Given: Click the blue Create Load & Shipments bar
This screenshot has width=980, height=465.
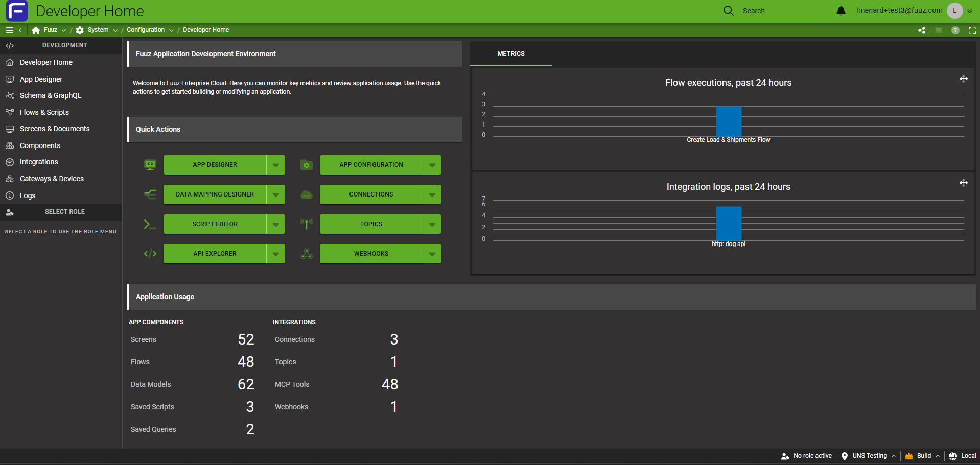Looking at the screenshot, I should point(728,121).
